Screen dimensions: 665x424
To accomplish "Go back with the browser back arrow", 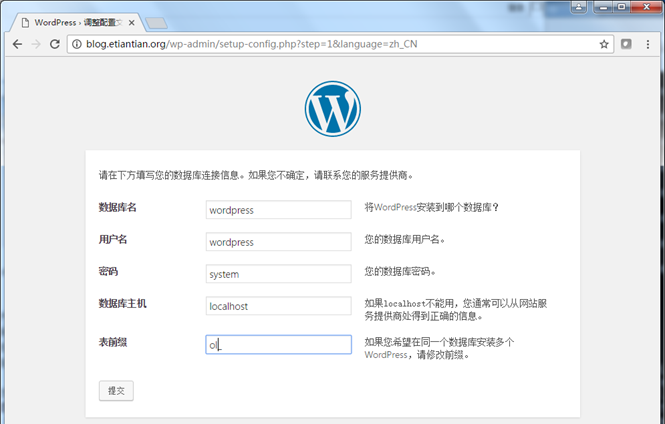I will tap(17, 44).
